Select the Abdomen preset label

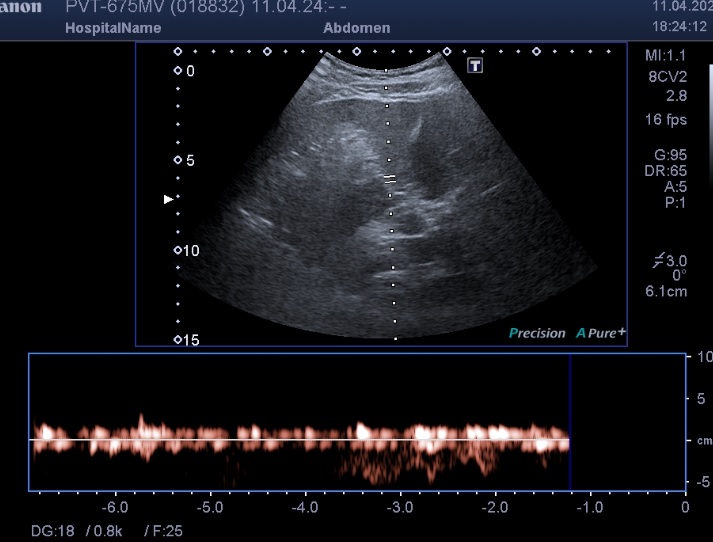(357, 28)
